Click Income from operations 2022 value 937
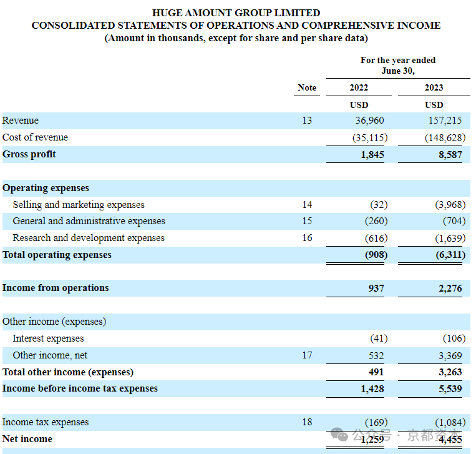Viewport: 476px width, 454px height. [x=376, y=288]
